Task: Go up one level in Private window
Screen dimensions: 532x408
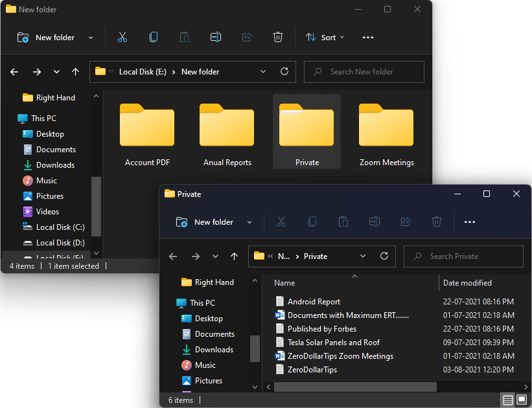Action: pos(234,256)
